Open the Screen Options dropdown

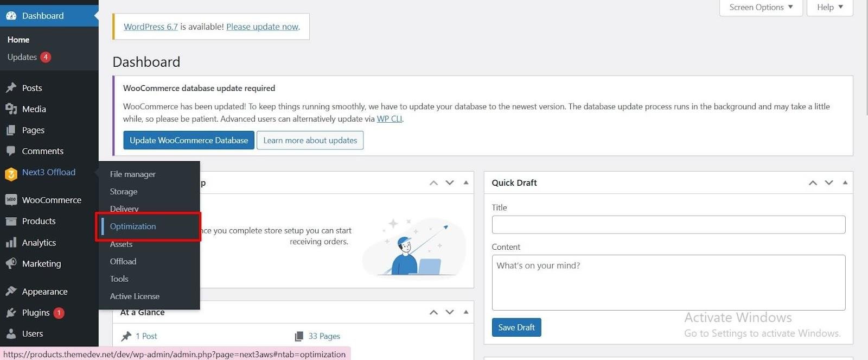click(x=761, y=8)
